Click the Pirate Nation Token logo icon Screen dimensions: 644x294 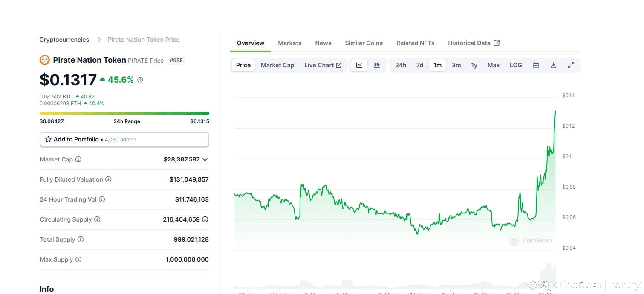(45, 60)
